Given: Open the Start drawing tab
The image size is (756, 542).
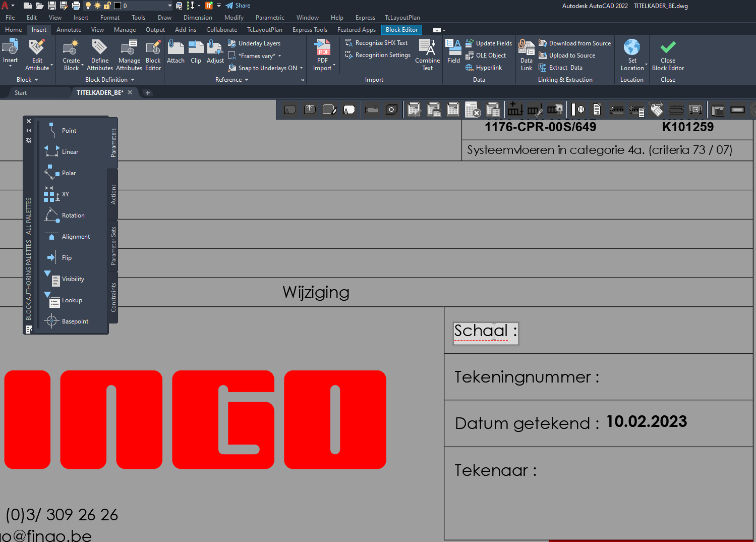Looking at the screenshot, I should [x=21, y=93].
